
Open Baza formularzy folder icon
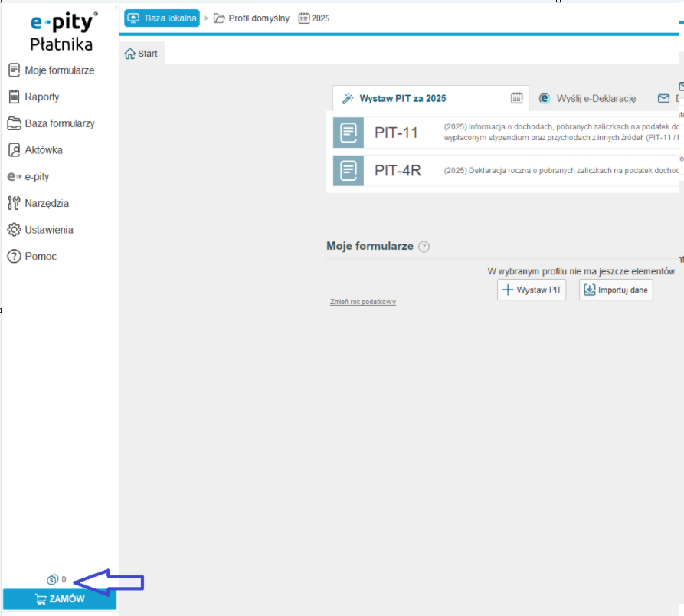[14, 123]
